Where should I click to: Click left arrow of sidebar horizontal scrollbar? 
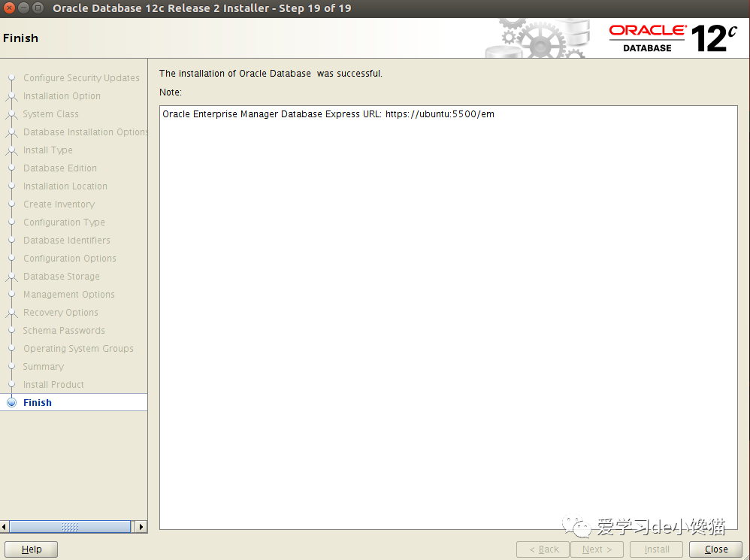pyautogui.click(x=5, y=527)
